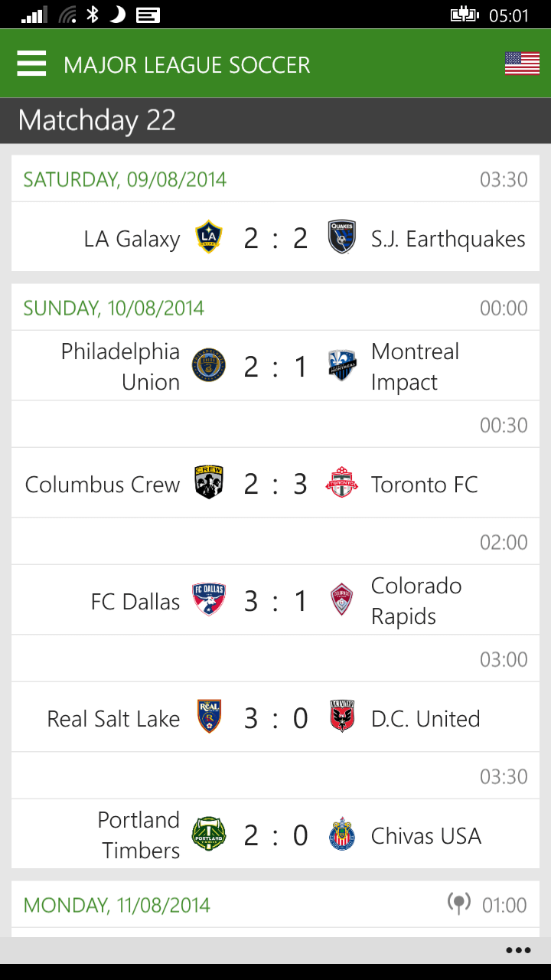The width and height of the screenshot is (551, 980).
Task: Select the Real Salt Lake crest
Action: coord(209,717)
